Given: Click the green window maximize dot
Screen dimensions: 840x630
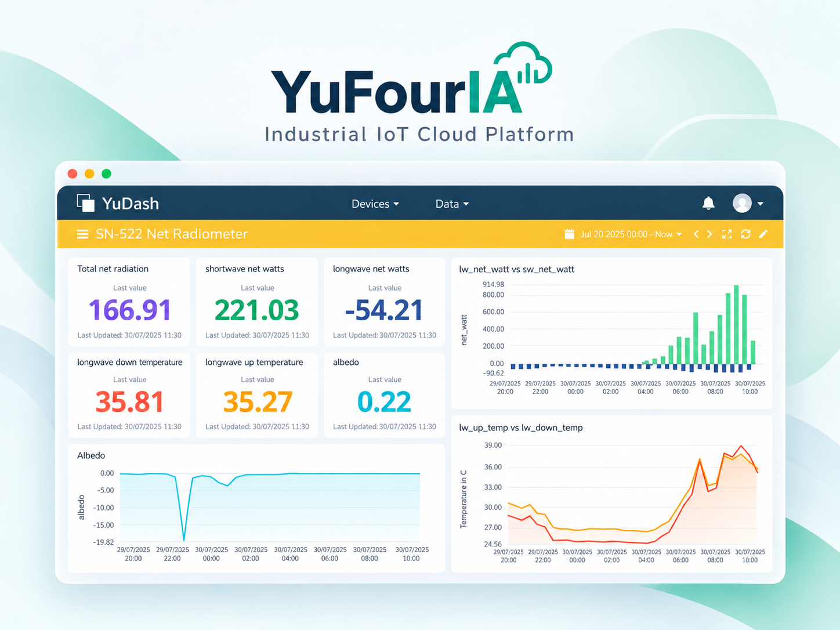Looking at the screenshot, I should coord(106,173).
